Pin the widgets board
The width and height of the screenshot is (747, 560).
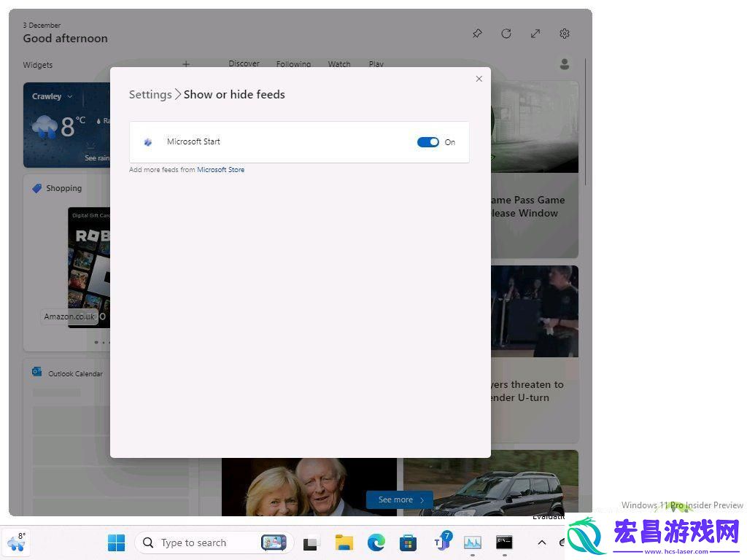pos(477,34)
